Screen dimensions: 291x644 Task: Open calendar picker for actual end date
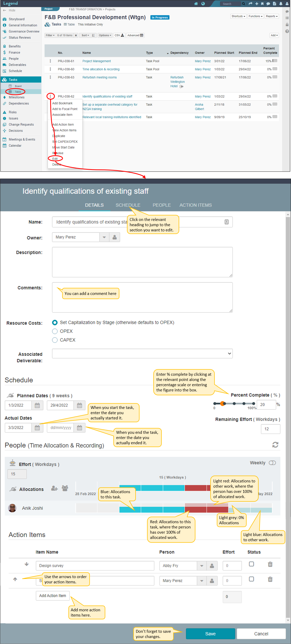pos(79,428)
